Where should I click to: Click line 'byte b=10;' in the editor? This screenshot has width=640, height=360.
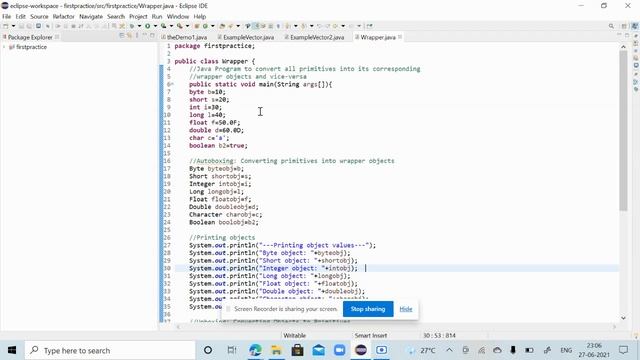[x=207, y=92]
